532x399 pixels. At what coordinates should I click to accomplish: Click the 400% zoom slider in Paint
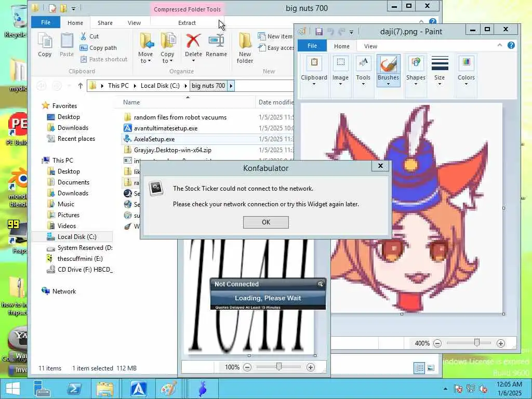click(x=477, y=343)
